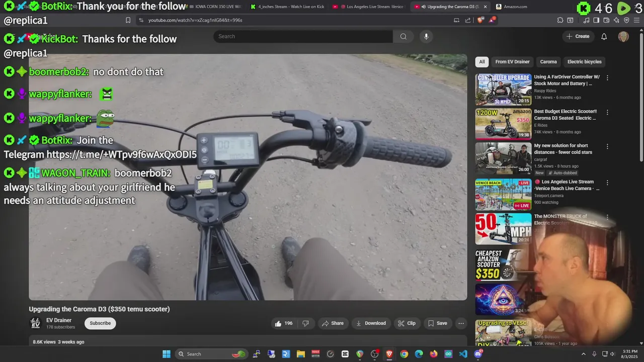Open site settings icon beside the URL
Image resolution: width=644 pixels, height=362 pixels.
tap(141, 20)
